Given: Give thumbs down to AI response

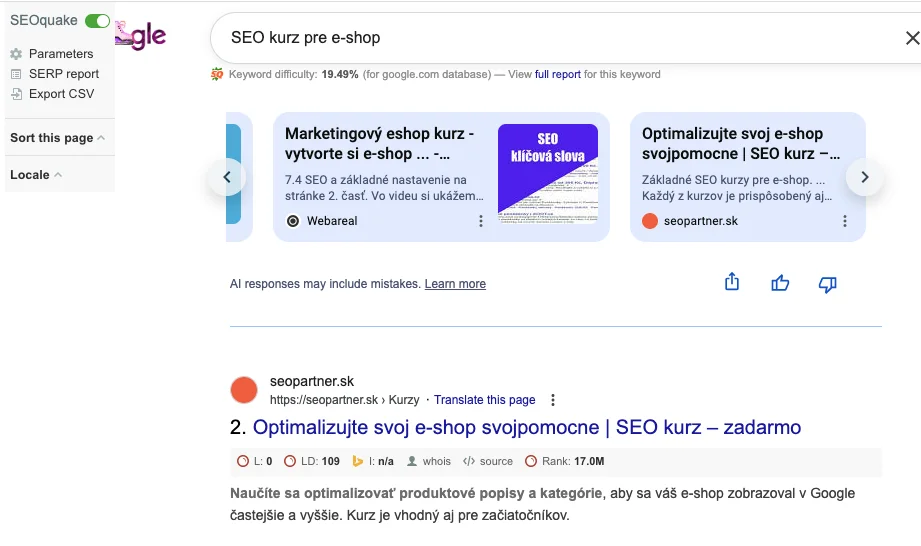Looking at the screenshot, I should (827, 284).
